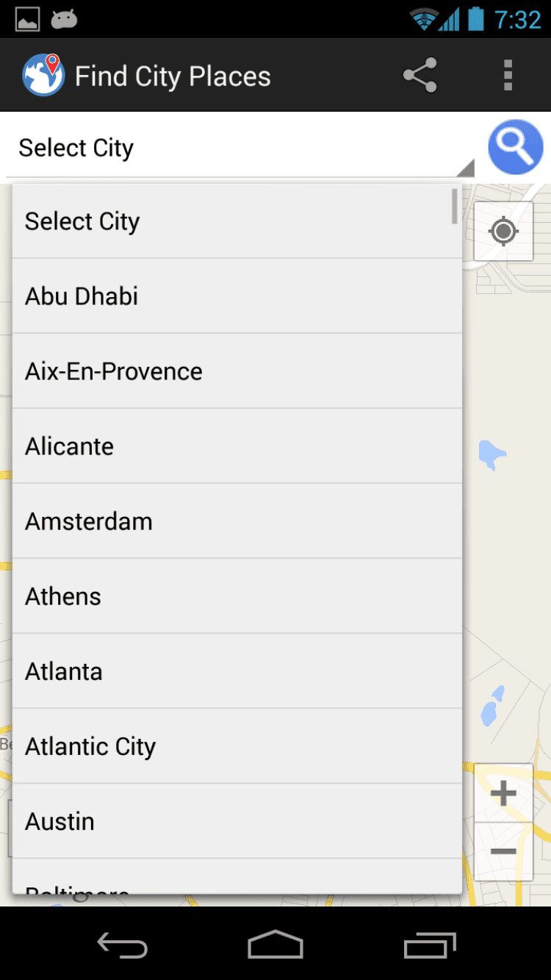
Task: Choose Amsterdam in the city list
Action: point(237,521)
